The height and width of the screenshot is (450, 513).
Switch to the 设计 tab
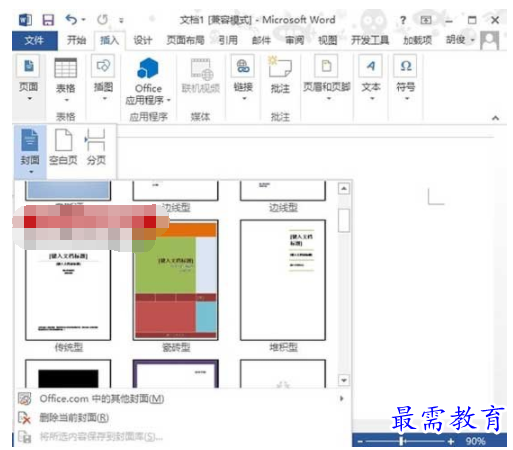(143, 41)
